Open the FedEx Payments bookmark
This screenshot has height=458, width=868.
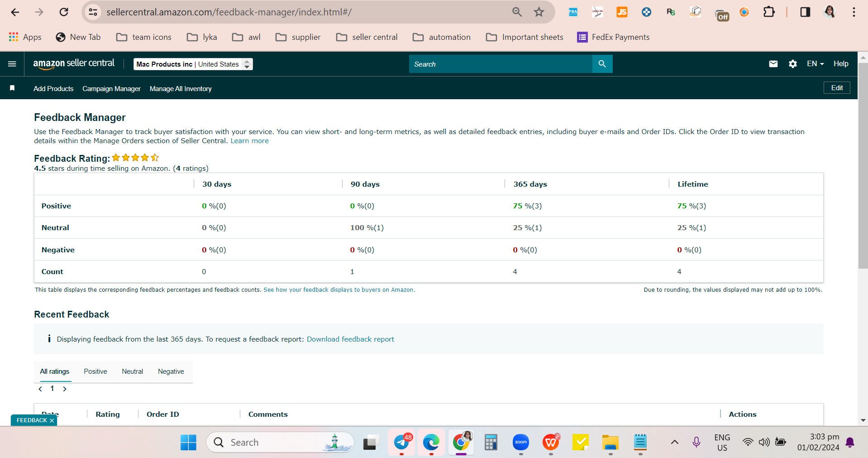(613, 37)
